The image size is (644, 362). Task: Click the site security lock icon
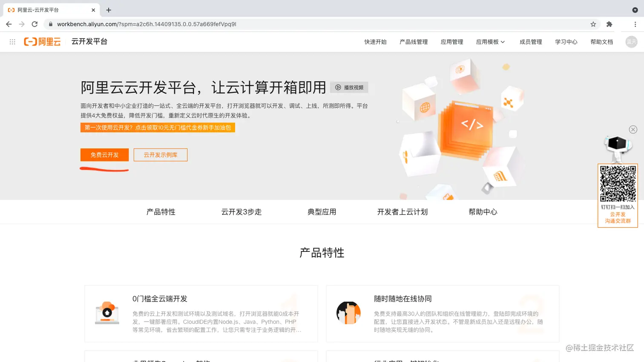[50, 24]
